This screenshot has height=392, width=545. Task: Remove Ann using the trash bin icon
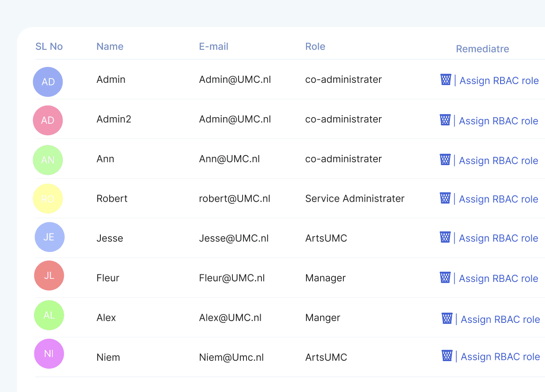(x=445, y=159)
